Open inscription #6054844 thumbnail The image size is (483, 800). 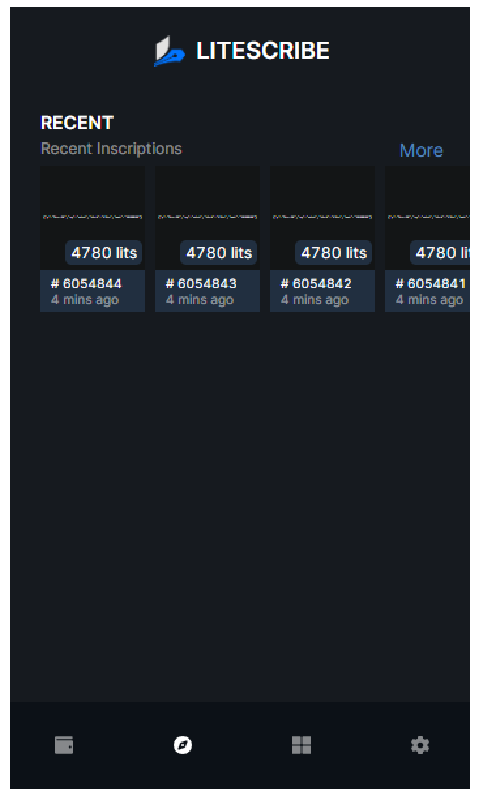(x=92, y=218)
